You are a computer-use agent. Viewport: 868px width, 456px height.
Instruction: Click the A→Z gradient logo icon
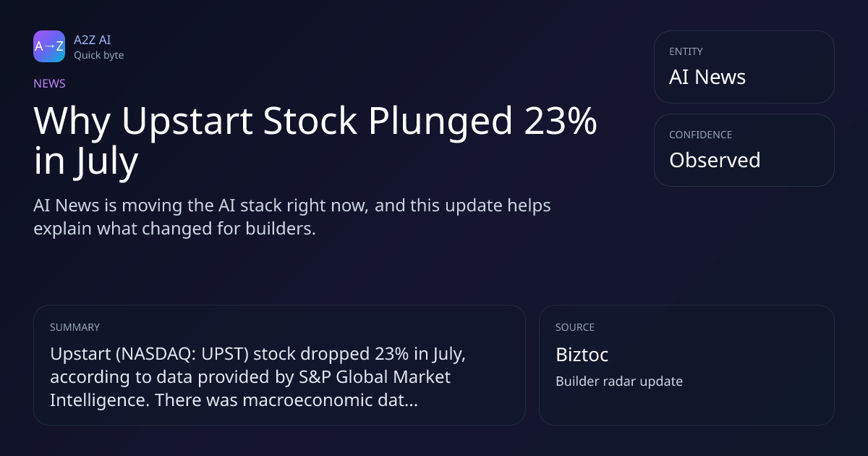click(x=49, y=46)
